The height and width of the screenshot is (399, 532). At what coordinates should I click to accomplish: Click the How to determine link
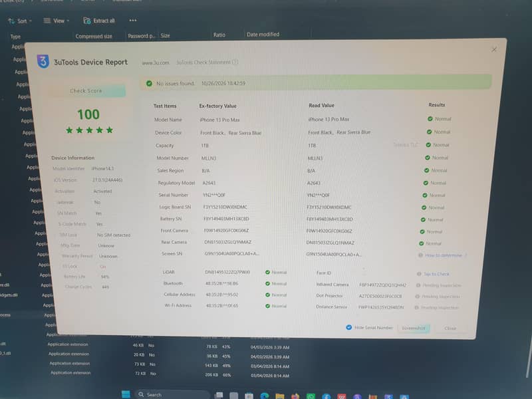tap(444, 255)
